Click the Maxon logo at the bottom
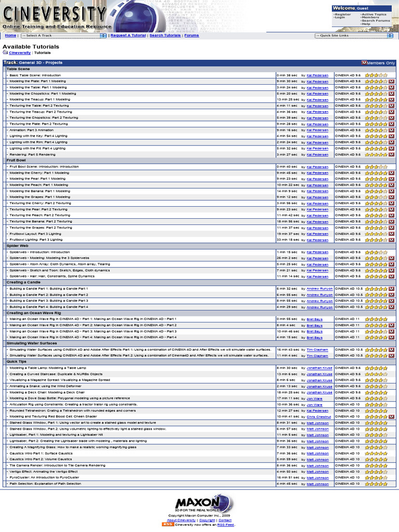The width and height of the screenshot is (399, 532). (x=204, y=503)
